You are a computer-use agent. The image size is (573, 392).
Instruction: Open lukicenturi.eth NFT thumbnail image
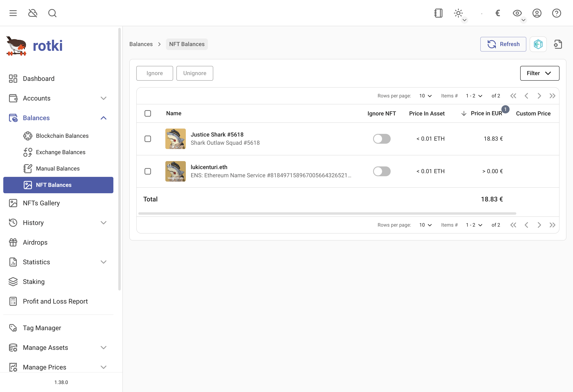[x=175, y=172]
